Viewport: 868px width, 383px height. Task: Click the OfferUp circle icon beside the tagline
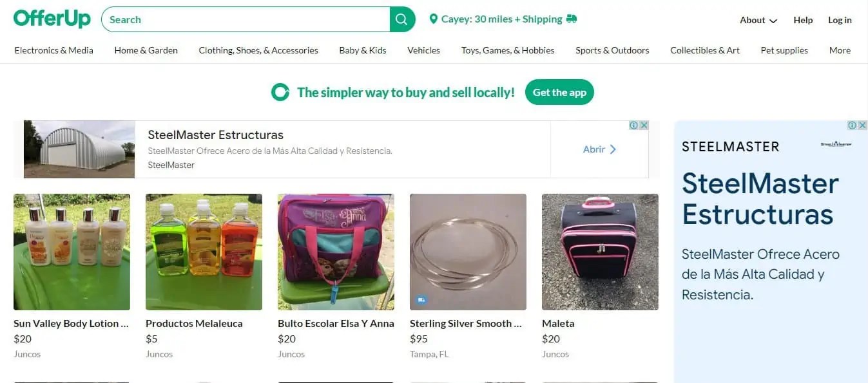(280, 92)
